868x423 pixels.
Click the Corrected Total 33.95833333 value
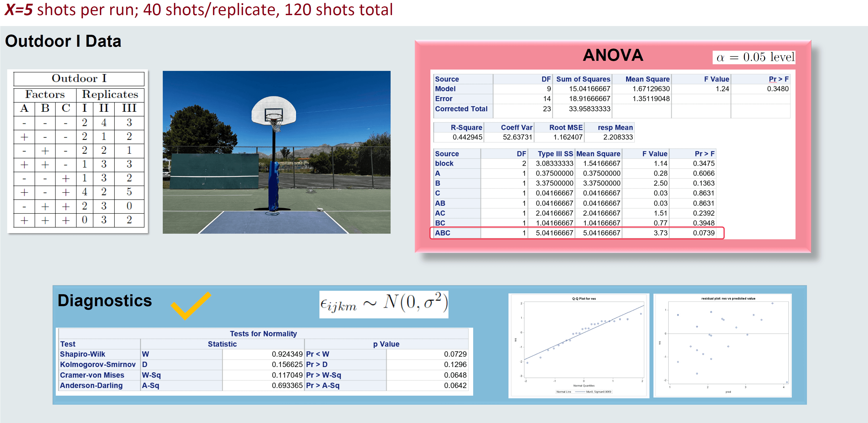589,109
